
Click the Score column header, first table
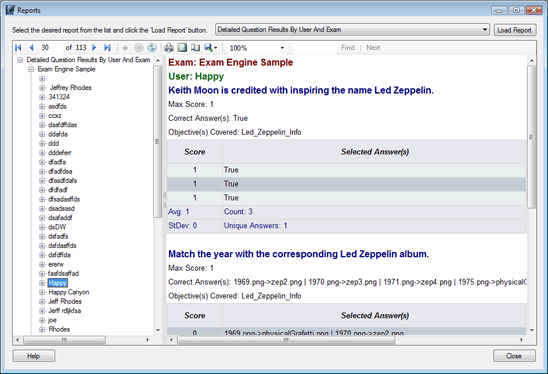[195, 152]
